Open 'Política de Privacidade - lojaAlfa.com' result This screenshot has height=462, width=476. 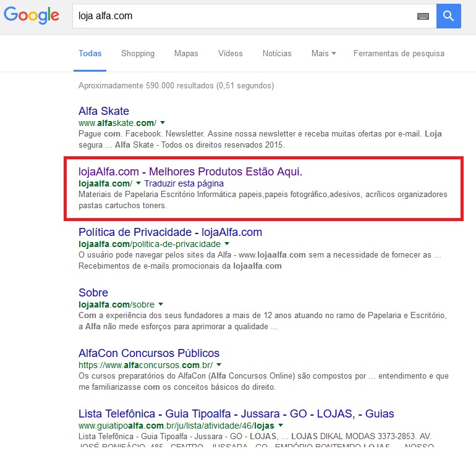click(170, 232)
